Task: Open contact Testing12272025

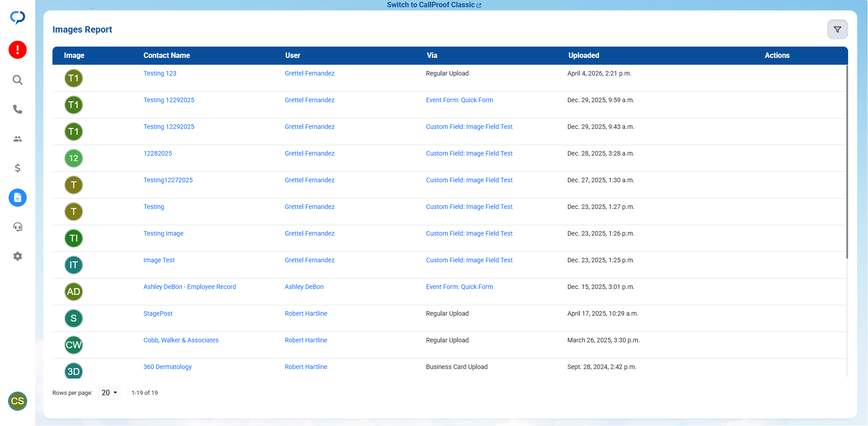Action: (168, 180)
